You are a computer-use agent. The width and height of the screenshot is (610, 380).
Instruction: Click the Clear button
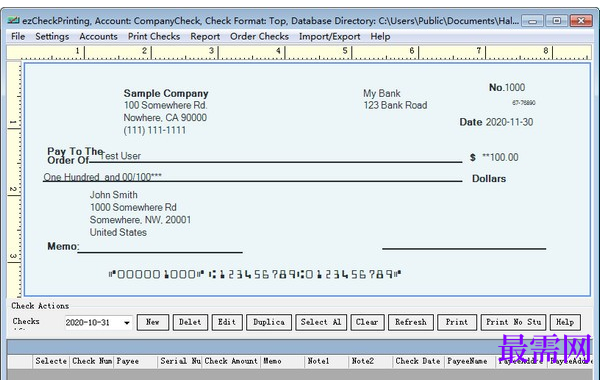(x=367, y=322)
